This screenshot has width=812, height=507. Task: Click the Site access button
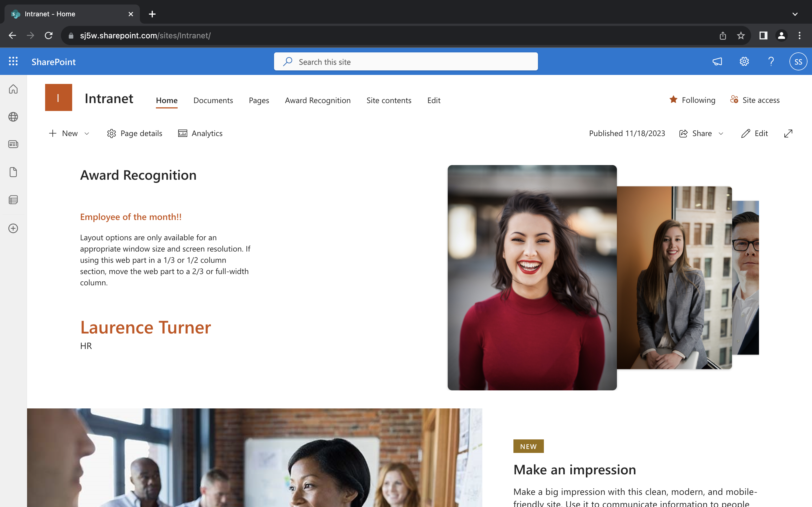[x=755, y=99]
